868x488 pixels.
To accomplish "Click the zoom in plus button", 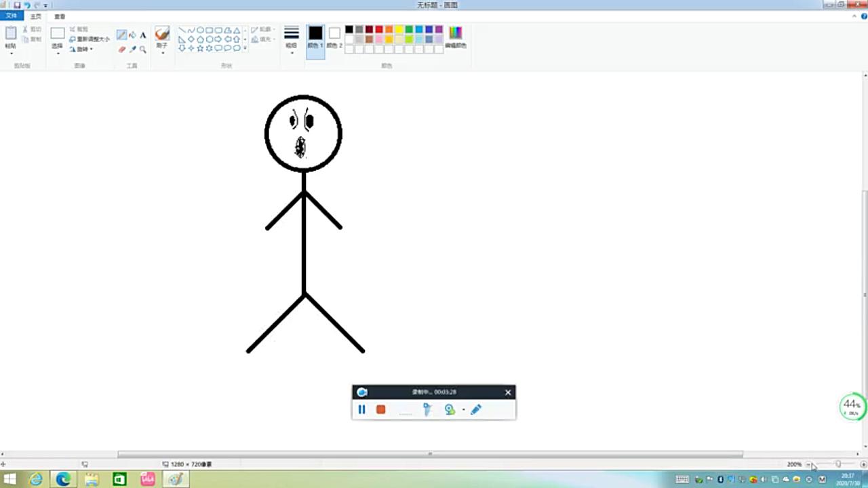I will pos(863,464).
